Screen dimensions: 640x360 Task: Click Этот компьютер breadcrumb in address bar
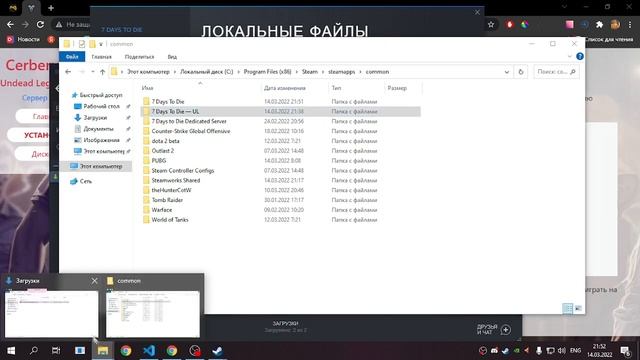(148, 72)
